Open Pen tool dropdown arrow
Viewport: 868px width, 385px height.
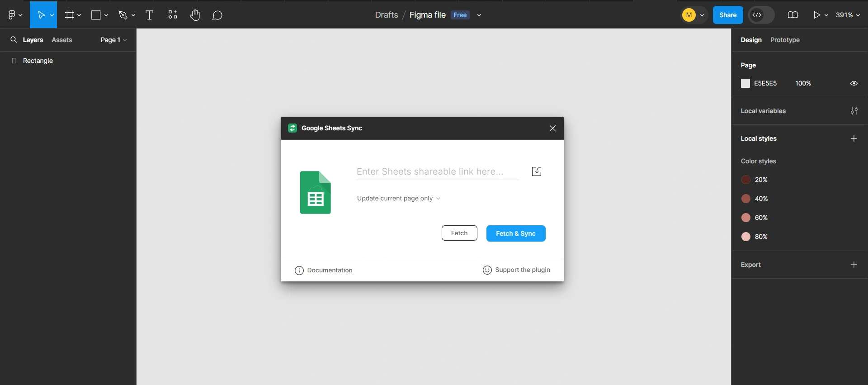click(x=133, y=15)
